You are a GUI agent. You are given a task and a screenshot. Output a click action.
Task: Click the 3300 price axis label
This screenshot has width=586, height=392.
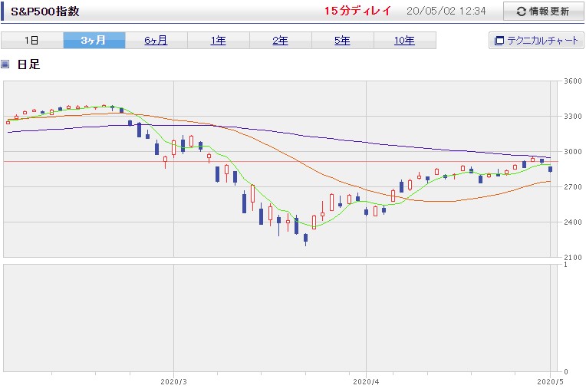573,116
